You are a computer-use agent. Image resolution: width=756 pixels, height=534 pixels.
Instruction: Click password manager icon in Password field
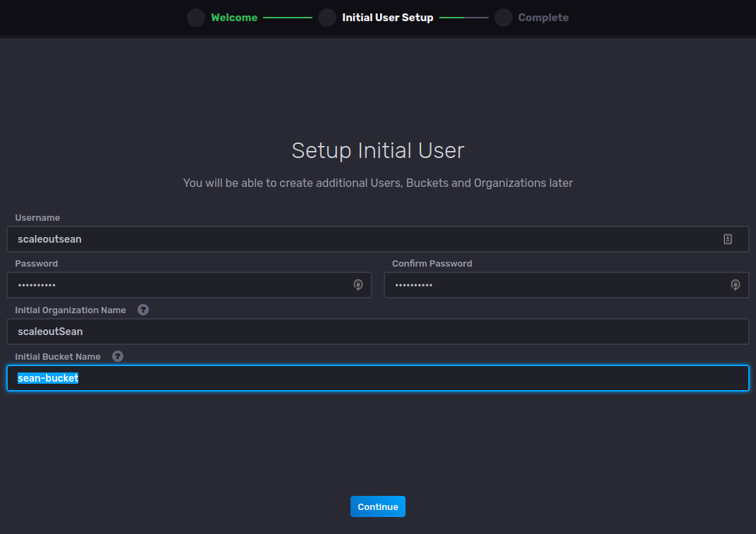(x=358, y=285)
